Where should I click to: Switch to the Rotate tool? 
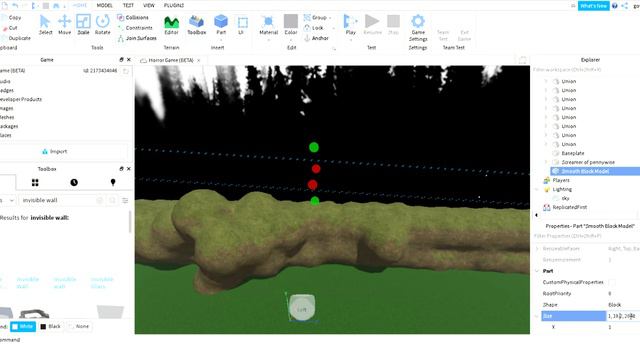102,25
